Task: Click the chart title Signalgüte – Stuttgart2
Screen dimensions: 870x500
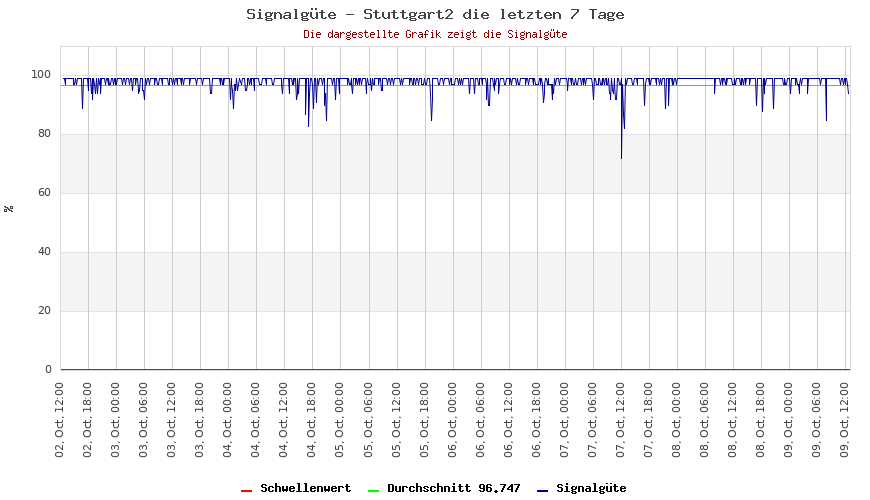Action: [435, 14]
